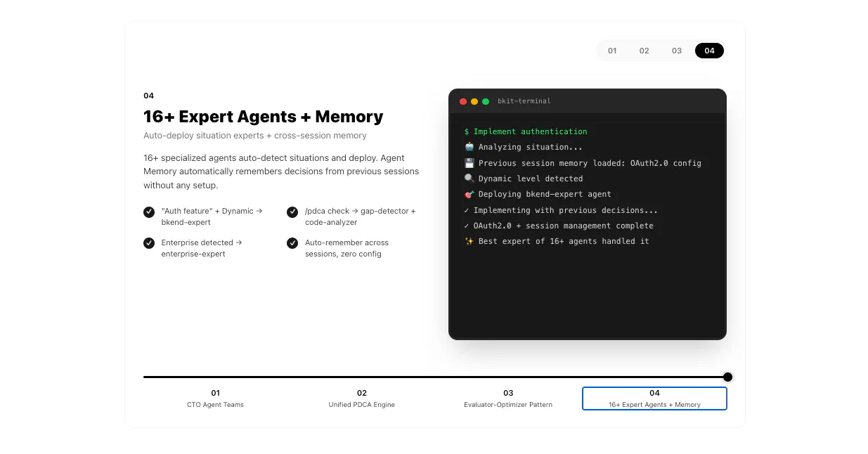The image size is (868, 454).
Task: Click "Implementing with previous decisions..." terminal line
Action: [561, 210]
